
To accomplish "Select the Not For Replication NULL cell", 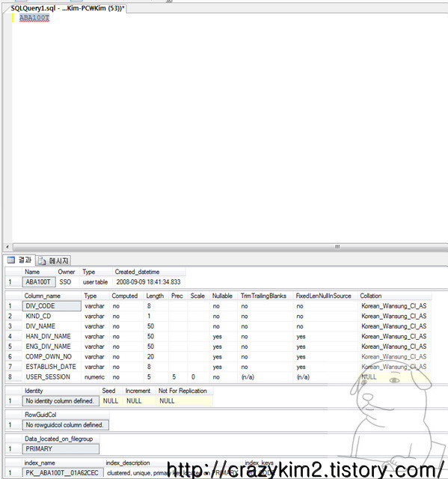I will click(185, 401).
